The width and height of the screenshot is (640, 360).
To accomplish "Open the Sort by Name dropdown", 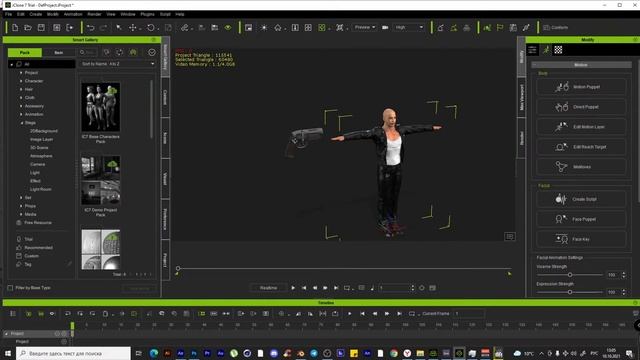I will [x=118, y=64].
